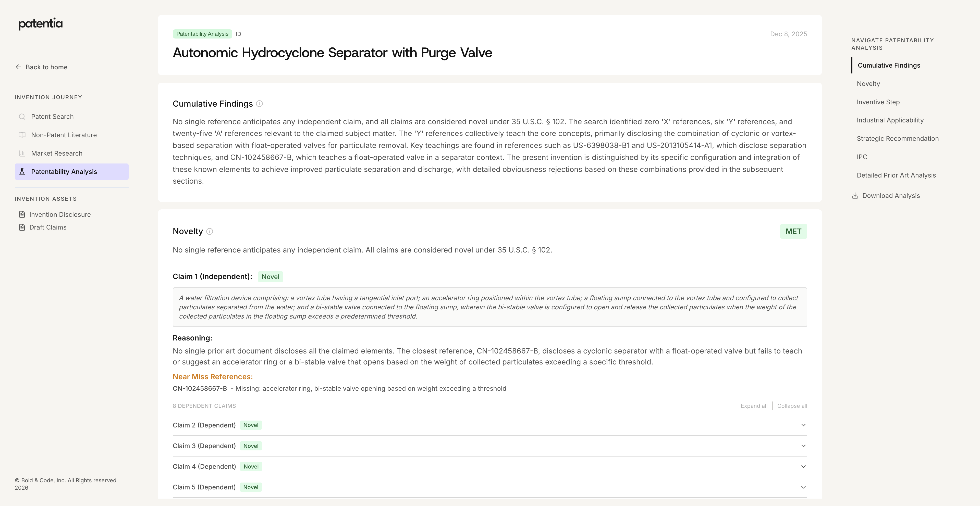Expand Claim 2 (Dependent) chevron

803,425
